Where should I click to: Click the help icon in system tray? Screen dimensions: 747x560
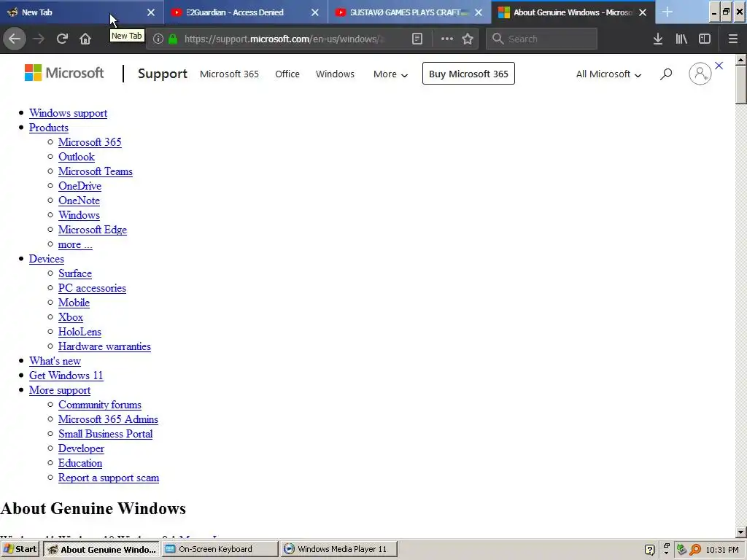click(x=649, y=550)
